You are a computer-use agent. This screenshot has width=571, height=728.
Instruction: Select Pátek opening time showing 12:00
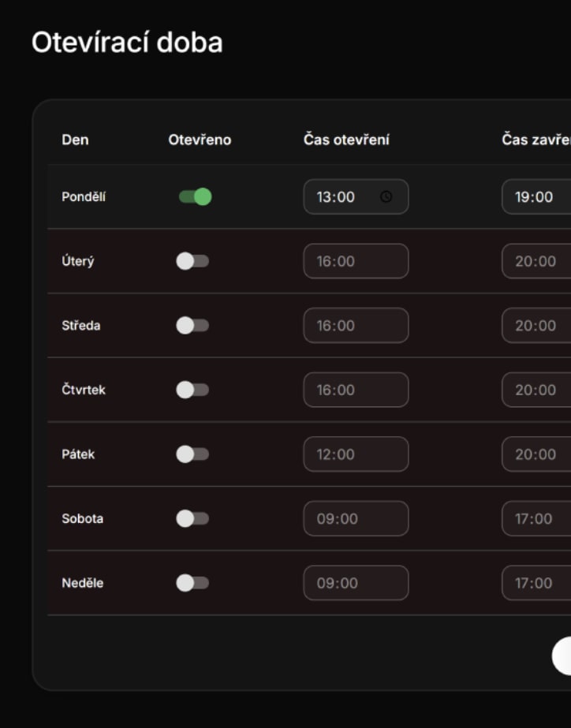pyautogui.click(x=356, y=454)
